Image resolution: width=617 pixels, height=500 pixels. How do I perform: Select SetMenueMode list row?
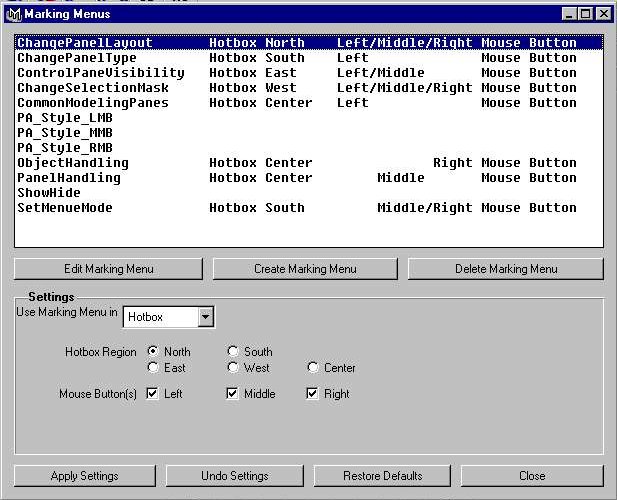pyautogui.click(x=309, y=207)
